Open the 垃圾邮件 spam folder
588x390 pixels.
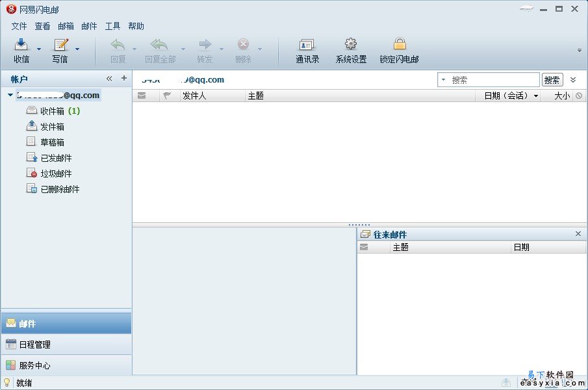tap(49, 174)
